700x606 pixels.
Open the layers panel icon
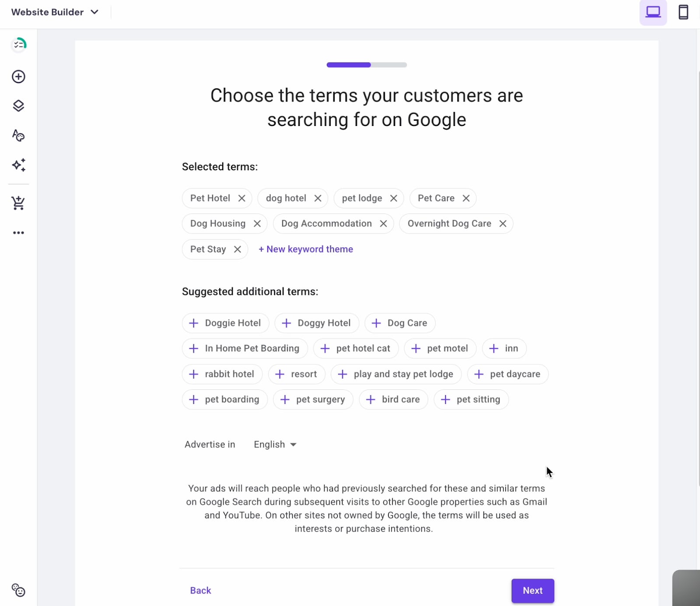pyautogui.click(x=18, y=106)
